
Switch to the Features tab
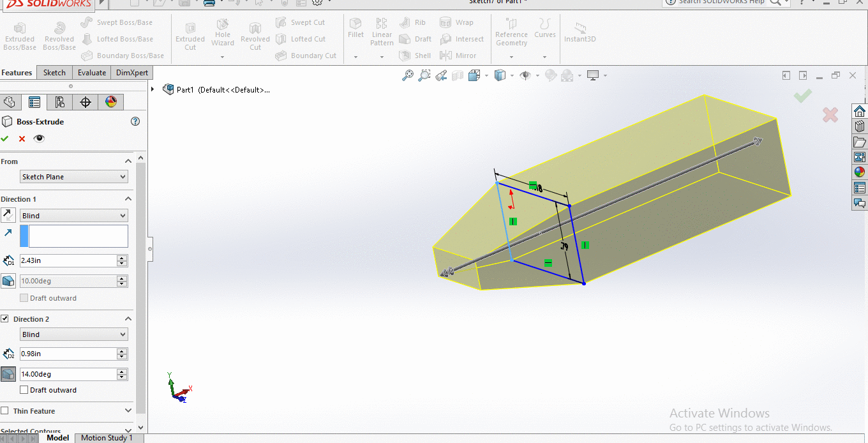[17, 73]
